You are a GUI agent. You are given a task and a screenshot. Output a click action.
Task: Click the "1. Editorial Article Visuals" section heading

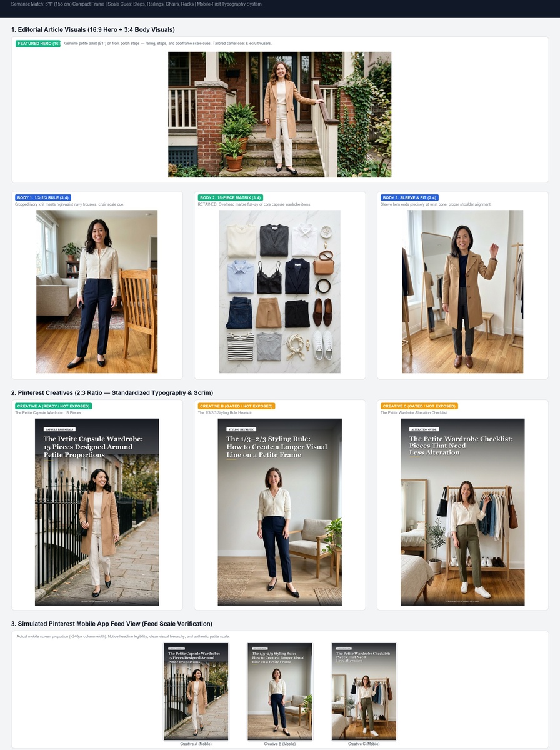point(93,29)
